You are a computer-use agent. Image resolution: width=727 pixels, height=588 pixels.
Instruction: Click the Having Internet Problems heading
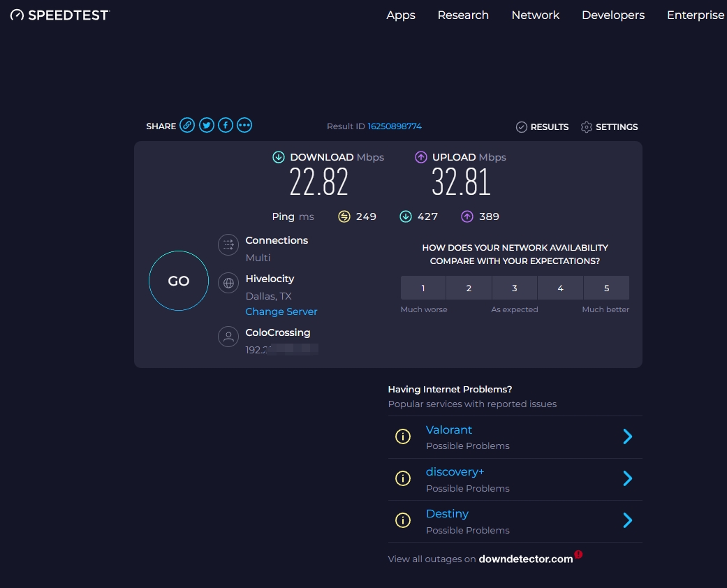coord(450,390)
